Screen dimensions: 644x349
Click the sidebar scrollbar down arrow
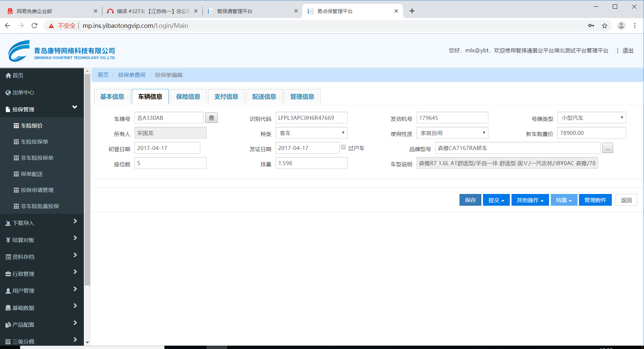[x=88, y=342]
